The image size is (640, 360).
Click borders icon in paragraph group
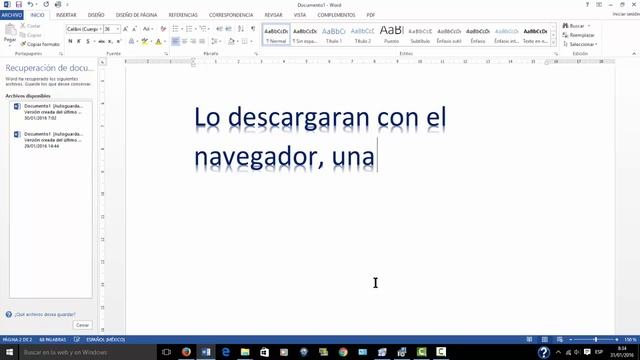244,41
